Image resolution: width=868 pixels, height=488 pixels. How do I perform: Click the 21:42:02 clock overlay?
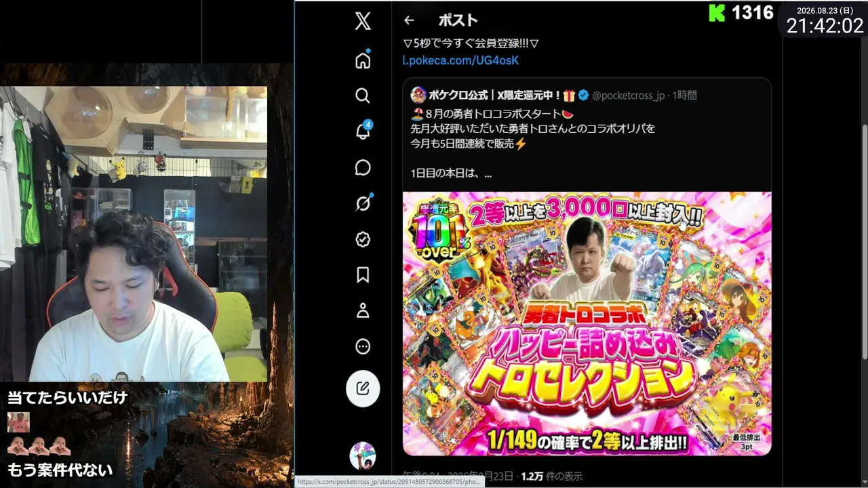point(825,26)
